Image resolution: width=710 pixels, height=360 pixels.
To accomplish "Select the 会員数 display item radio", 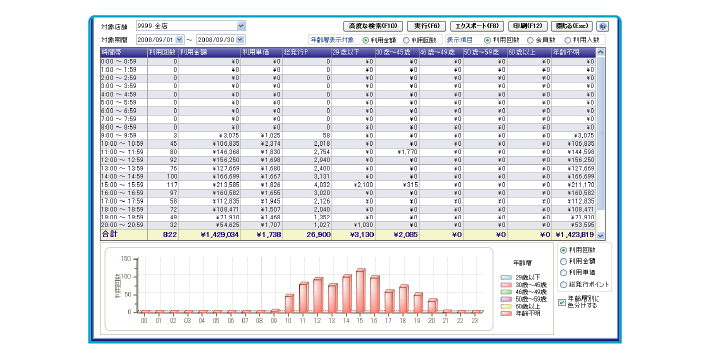I will (x=530, y=40).
